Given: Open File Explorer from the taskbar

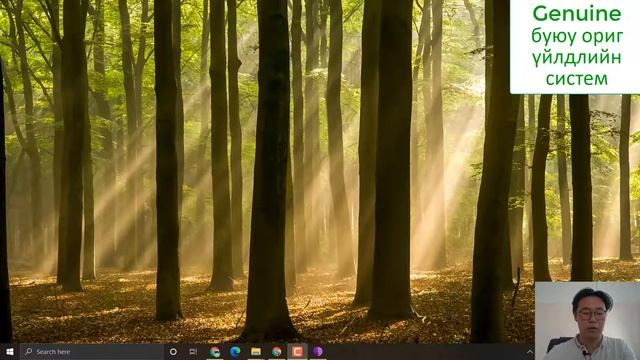Looking at the screenshot, I should coord(256,352).
